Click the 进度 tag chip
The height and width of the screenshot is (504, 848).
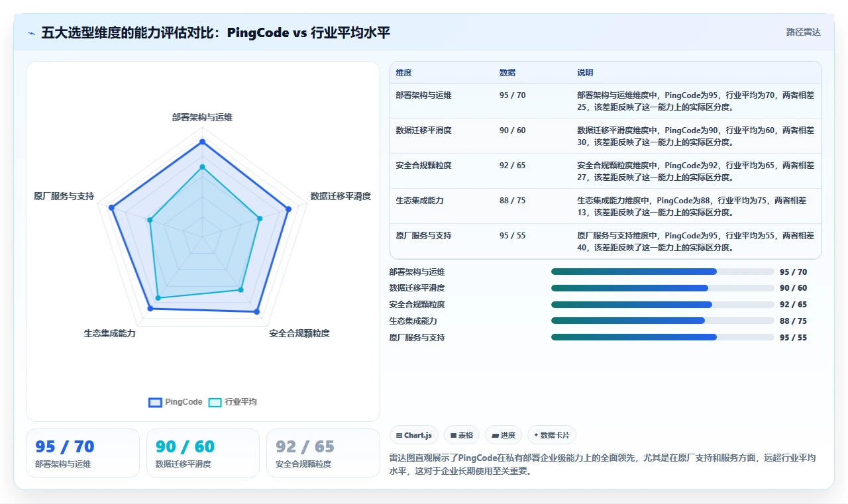(503, 435)
